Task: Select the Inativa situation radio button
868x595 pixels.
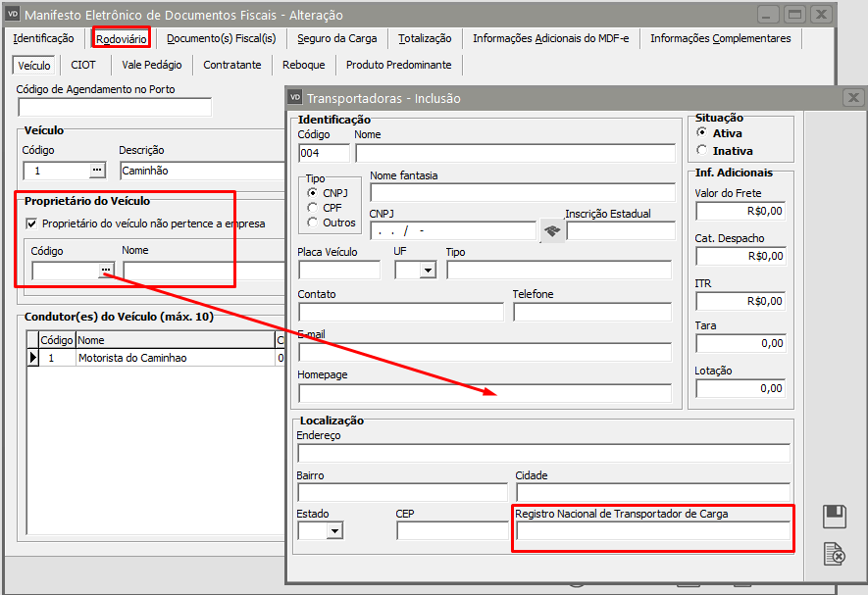Action: 701,151
